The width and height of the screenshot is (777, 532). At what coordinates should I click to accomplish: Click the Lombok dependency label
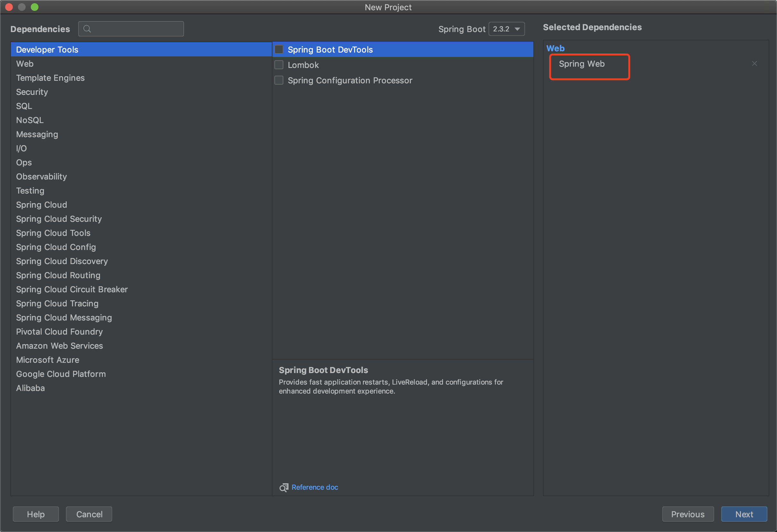coord(303,65)
